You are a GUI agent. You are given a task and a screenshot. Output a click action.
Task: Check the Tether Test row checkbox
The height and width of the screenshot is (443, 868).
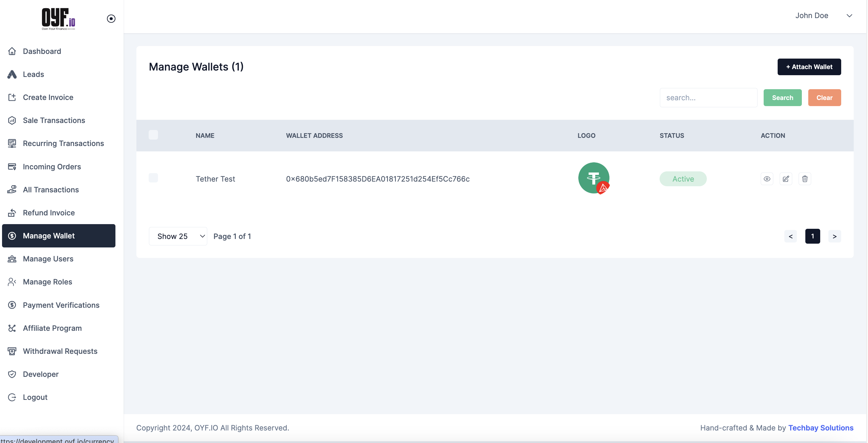pyautogui.click(x=153, y=178)
